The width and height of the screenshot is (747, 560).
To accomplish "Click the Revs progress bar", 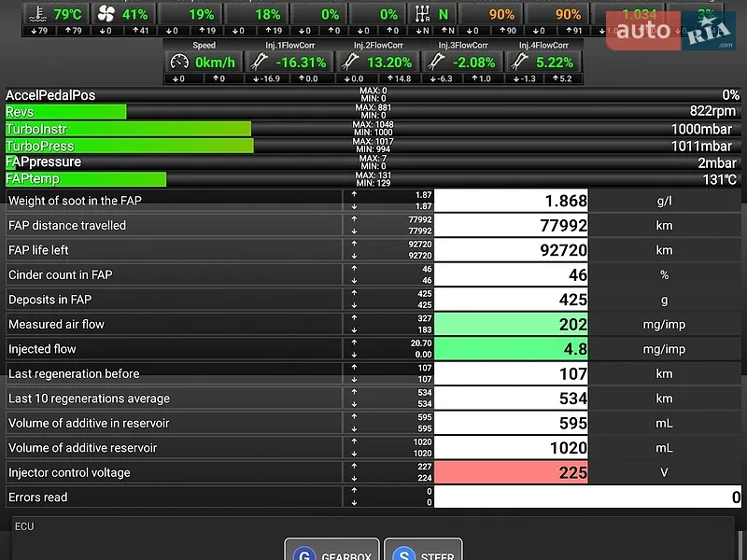I will (x=373, y=112).
